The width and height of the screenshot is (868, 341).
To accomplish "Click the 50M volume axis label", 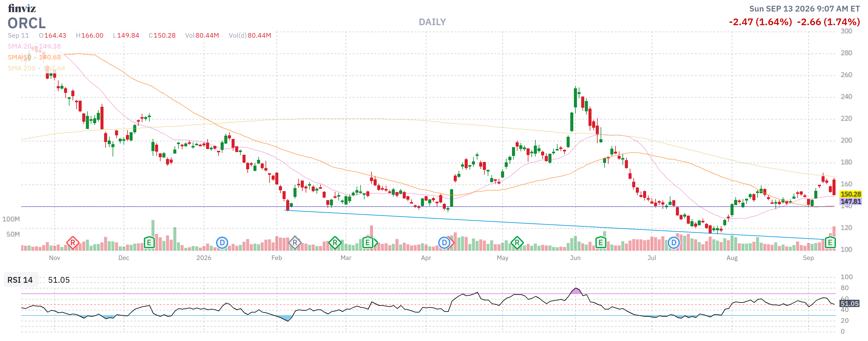I will [x=13, y=234].
